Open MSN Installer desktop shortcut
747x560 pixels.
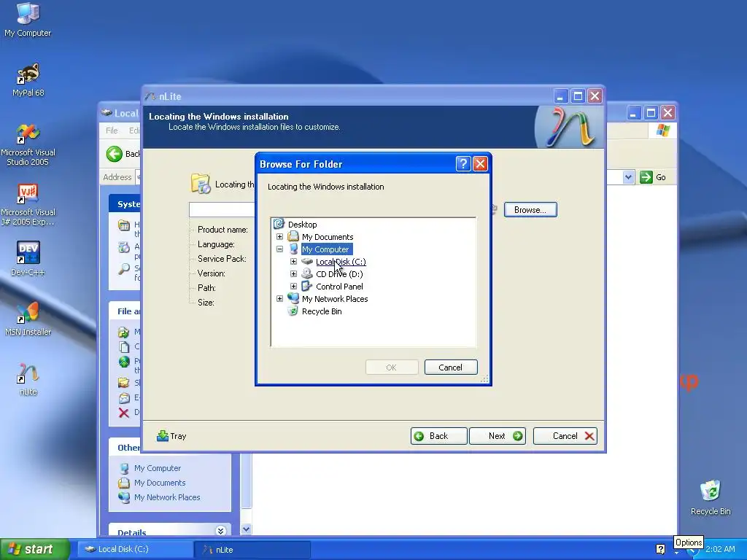(28, 318)
